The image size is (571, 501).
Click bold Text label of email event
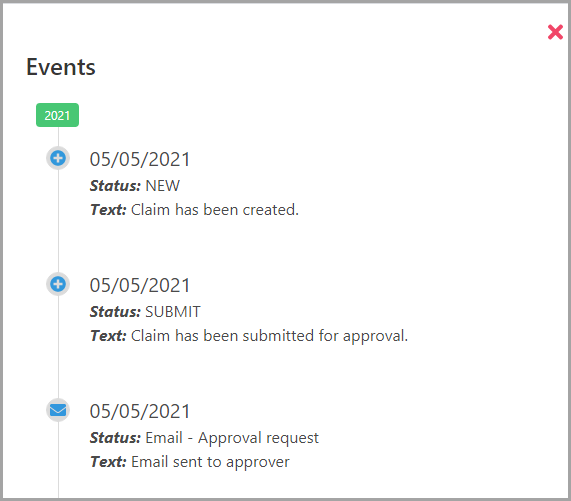click(x=108, y=462)
